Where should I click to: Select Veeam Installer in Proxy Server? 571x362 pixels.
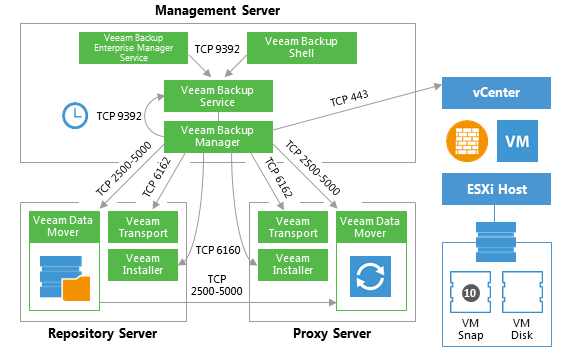tap(293, 265)
